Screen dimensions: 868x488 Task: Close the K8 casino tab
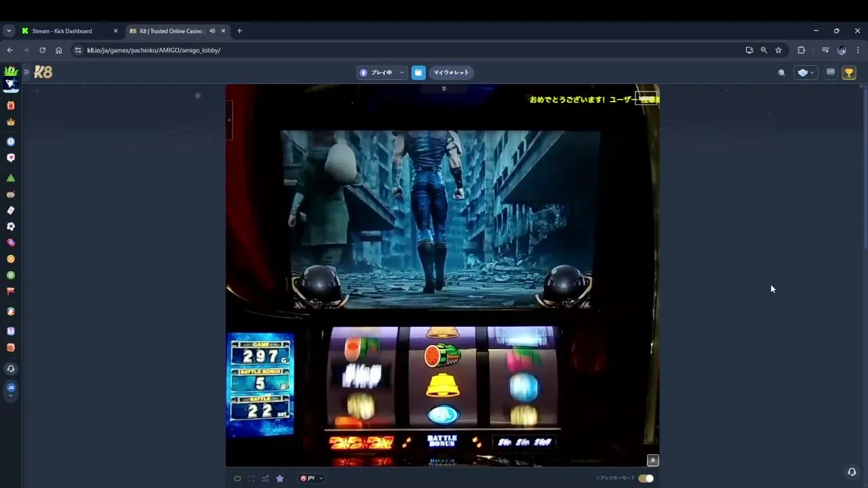(223, 31)
